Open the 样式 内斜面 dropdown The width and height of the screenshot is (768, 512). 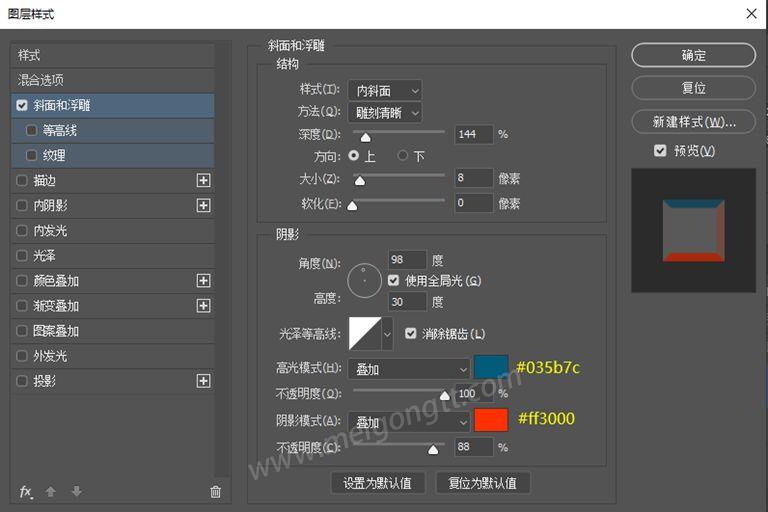[385, 91]
